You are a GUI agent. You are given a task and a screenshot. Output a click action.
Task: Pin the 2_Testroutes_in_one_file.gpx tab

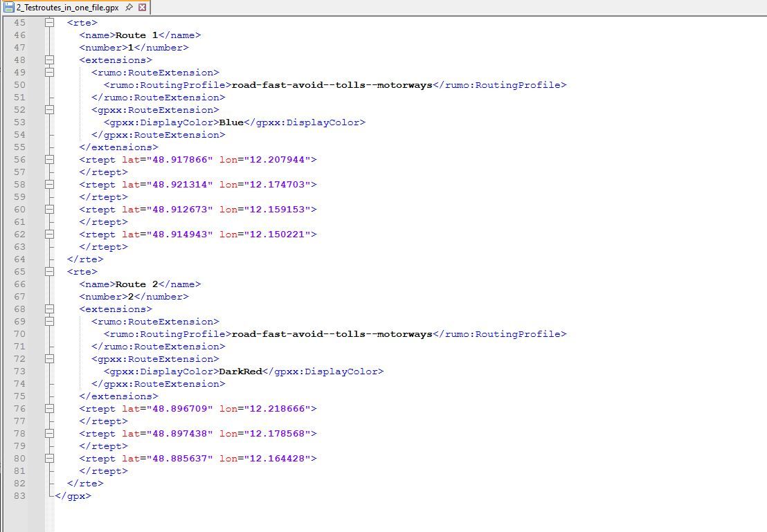coord(129,7)
